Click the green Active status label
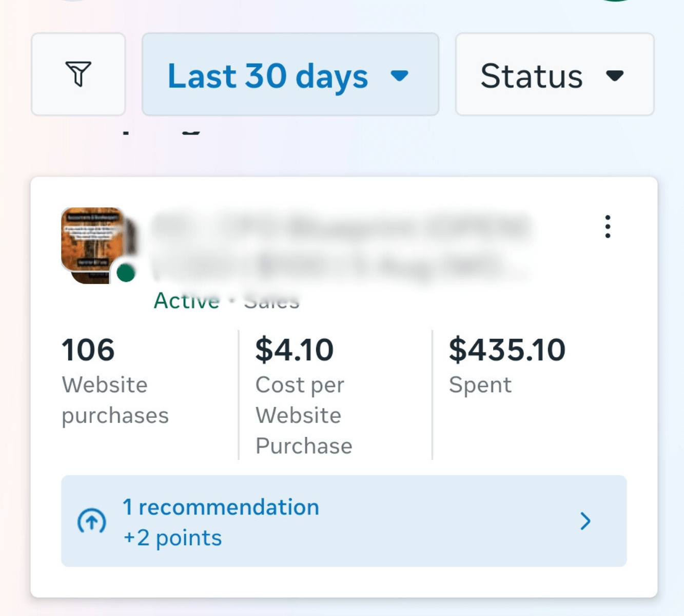684x616 pixels. click(186, 301)
